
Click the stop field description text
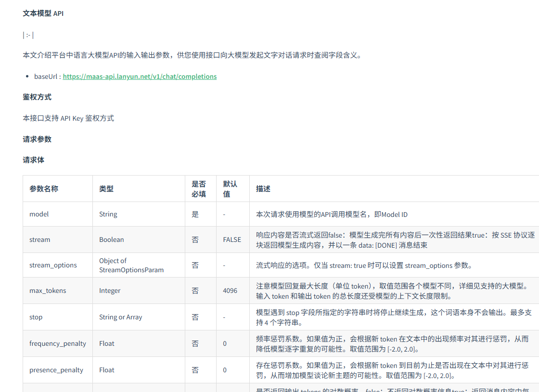coord(394,317)
